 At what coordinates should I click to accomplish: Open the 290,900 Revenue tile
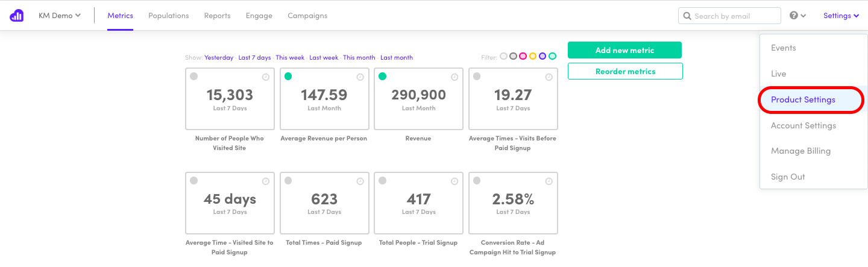pos(419,99)
